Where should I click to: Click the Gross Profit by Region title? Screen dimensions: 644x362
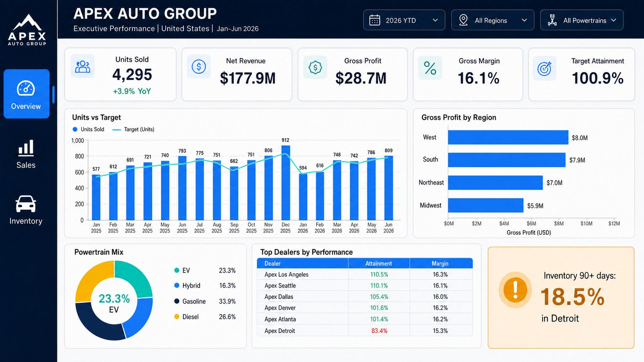[x=459, y=117]
